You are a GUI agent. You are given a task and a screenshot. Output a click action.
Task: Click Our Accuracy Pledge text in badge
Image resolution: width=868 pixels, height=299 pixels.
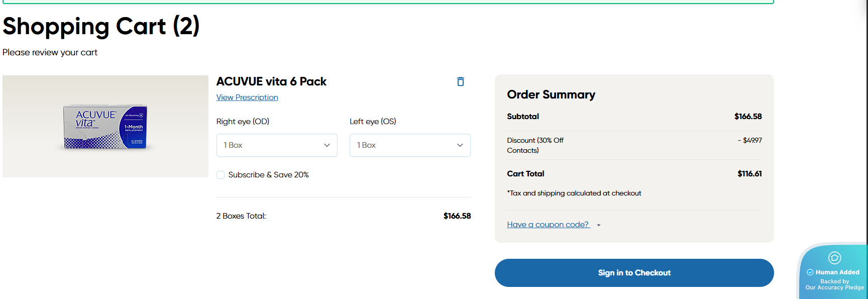point(834,287)
